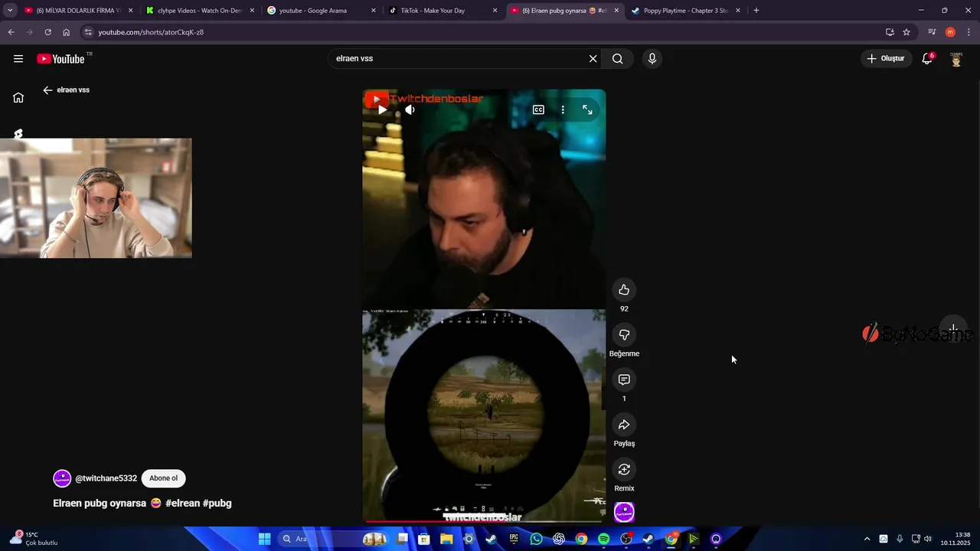Open the clock showing 13:38
Image resolution: width=980 pixels, height=551 pixels.
pos(956,539)
